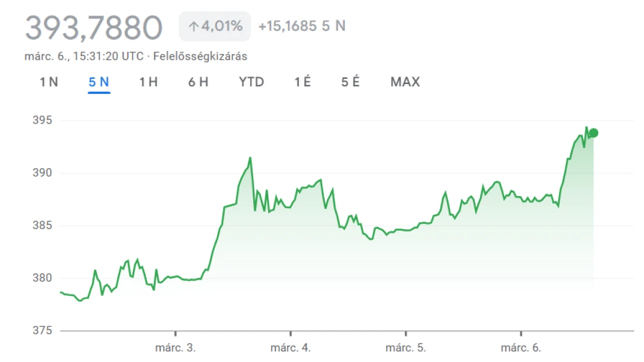644x362 pixels.
Task: Click the 395 y-axis label
Action: click(43, 120)
